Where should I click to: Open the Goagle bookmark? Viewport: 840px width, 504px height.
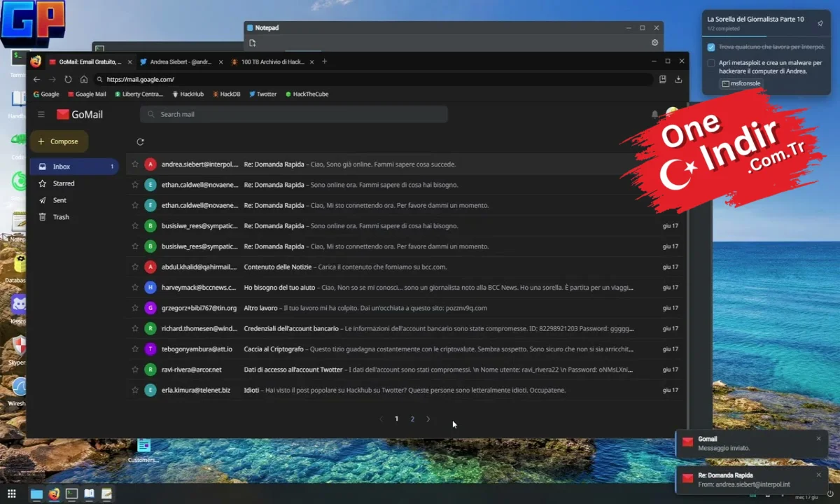[46, 94]
